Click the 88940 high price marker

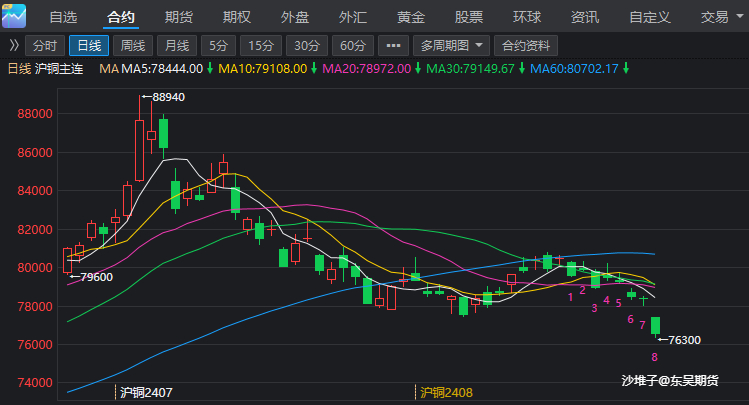pos(163,97)
